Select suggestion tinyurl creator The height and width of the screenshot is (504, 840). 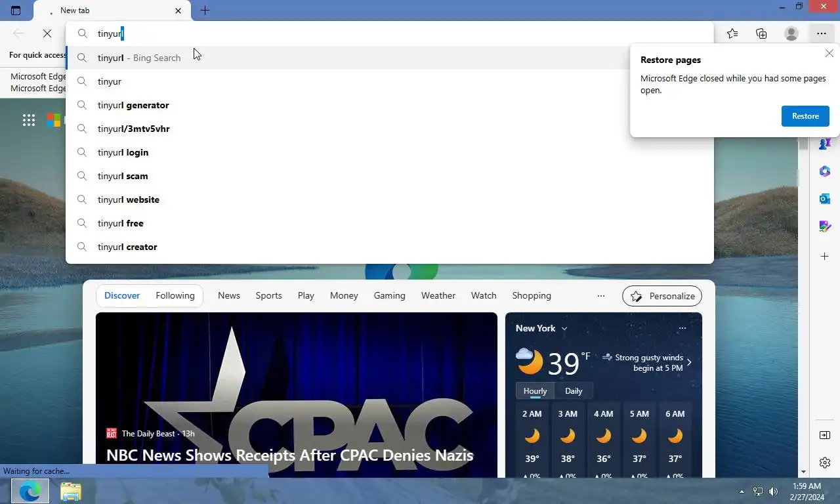390,247
